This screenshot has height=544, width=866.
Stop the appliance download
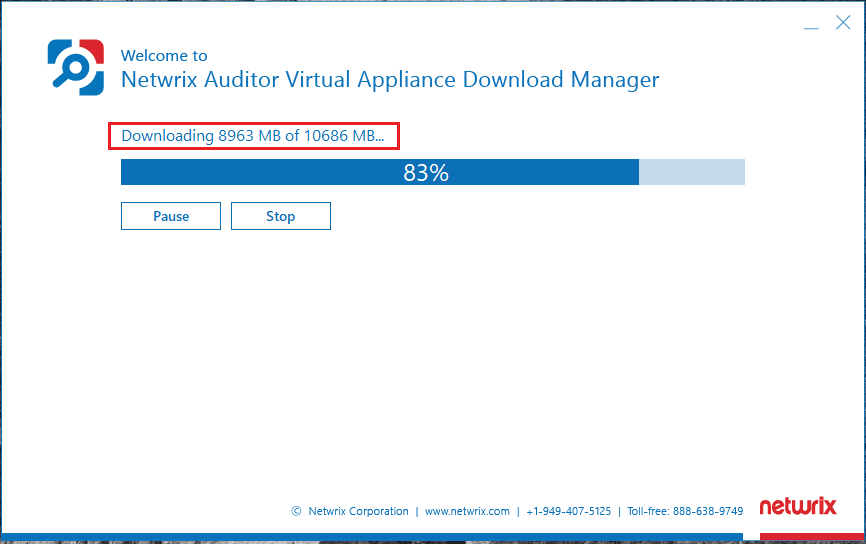pos(280,216)
